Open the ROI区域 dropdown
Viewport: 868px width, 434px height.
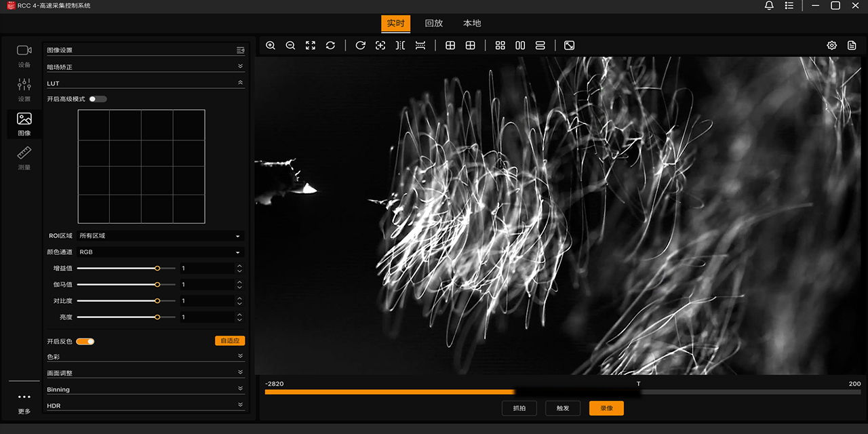click(x=160, y=236)
